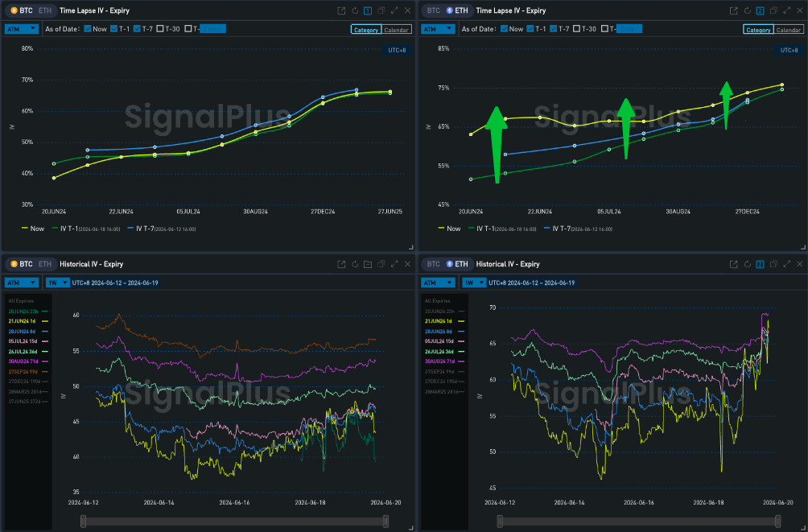Pop out the ETH Historical IV panel
The height and width of the screenshot is (532, 808).
pos(734,264)
